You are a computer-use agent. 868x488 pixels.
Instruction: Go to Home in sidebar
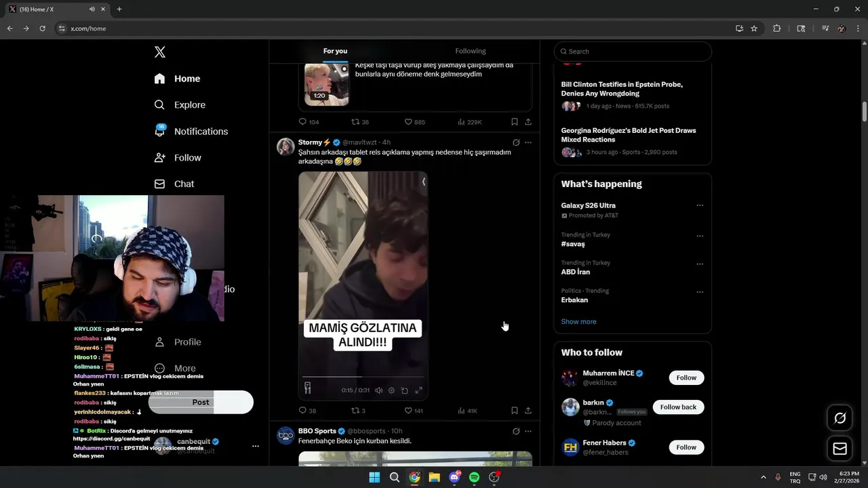(177, 79)
